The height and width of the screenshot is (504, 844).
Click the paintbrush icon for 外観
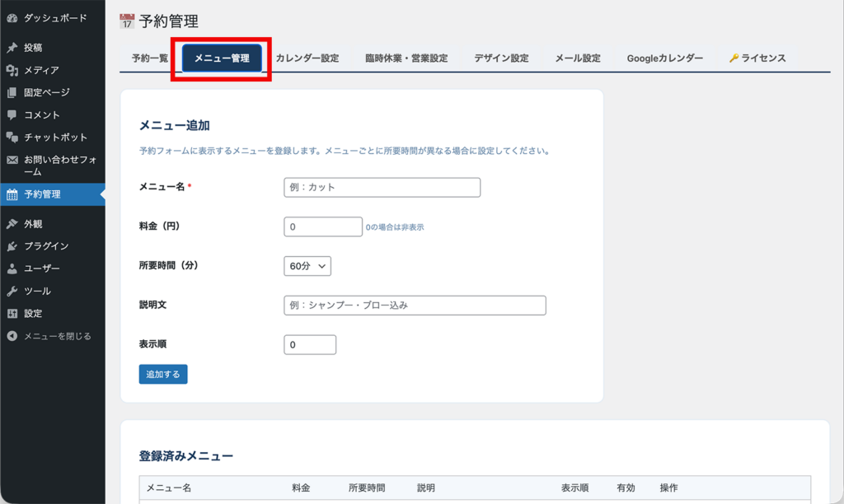coord(12,224)
